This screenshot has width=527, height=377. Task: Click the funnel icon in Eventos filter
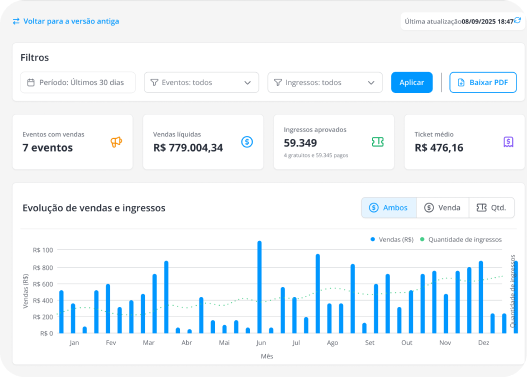click(154, 82)
